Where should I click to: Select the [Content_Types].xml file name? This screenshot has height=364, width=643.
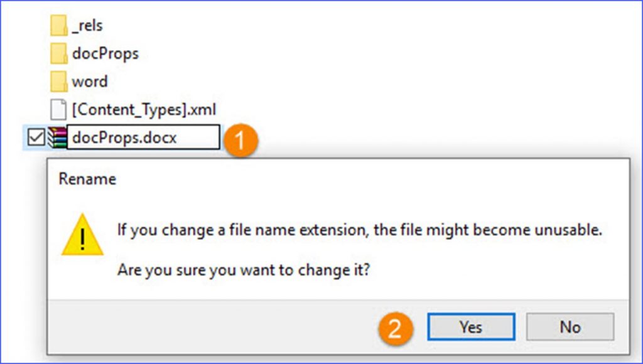(x=144, y=110)
